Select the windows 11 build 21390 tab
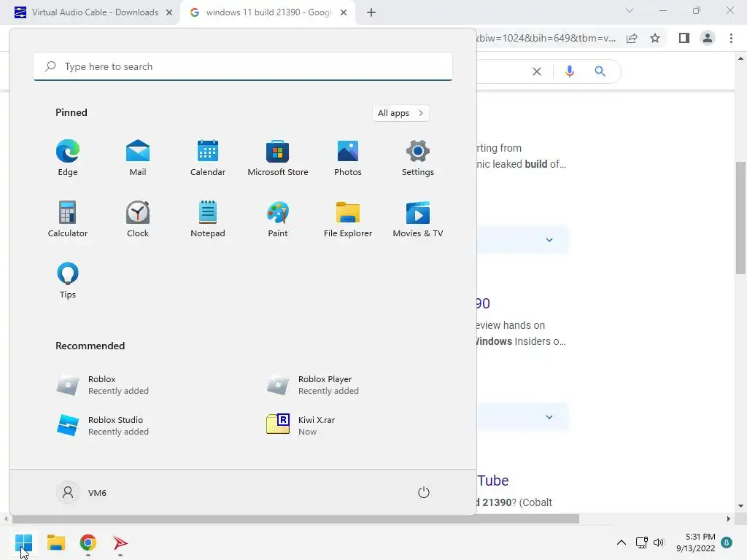 pyautogui.click(x=268, y=12)
